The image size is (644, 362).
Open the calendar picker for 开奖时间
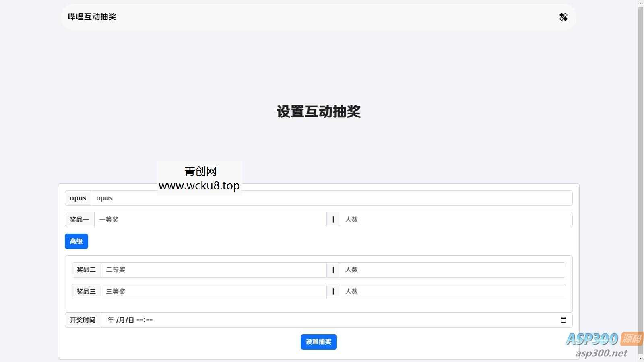coord(564,320)
